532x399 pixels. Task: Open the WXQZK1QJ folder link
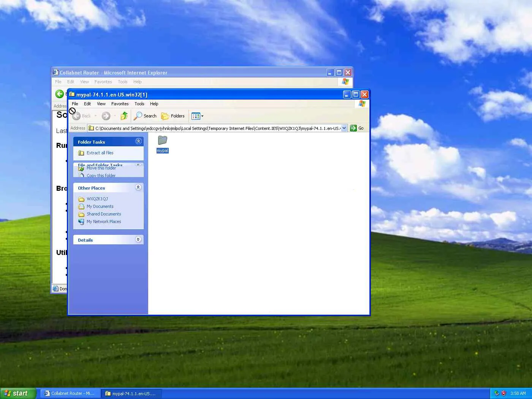[x=97, y=199]
